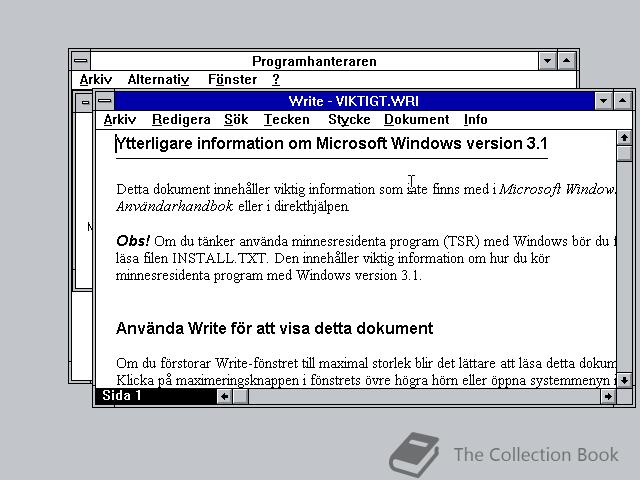Open the Redigera menu in Write
640x480 pixels.
(x=181, y=120)
